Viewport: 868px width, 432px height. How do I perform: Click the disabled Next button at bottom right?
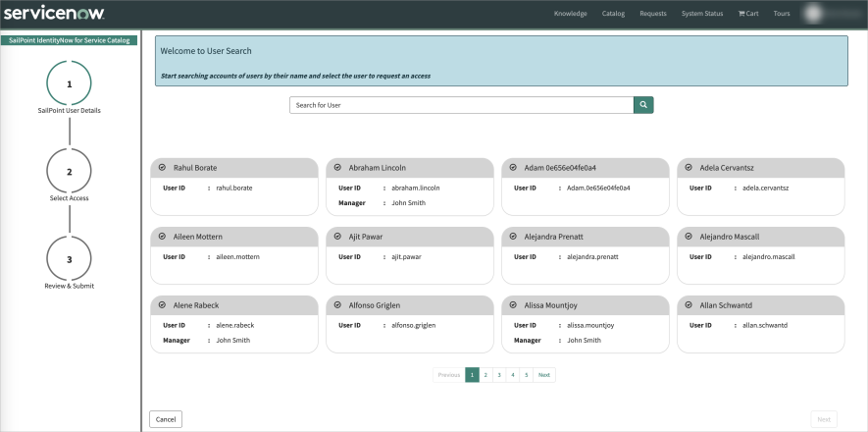tap(824, 419)
